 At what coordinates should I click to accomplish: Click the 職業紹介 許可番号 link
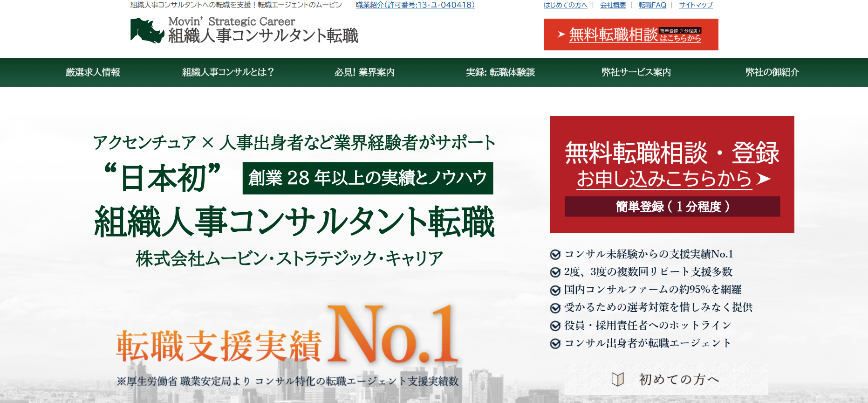415,5
